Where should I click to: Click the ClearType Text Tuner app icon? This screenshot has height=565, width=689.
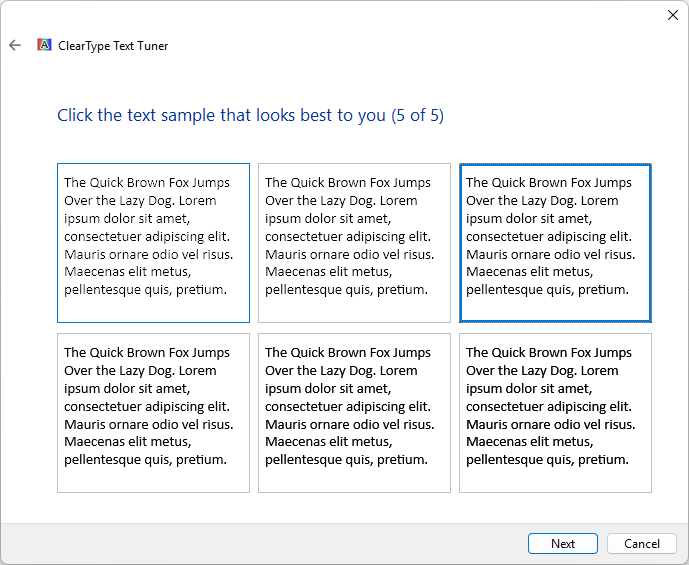(x=44, y=45)
